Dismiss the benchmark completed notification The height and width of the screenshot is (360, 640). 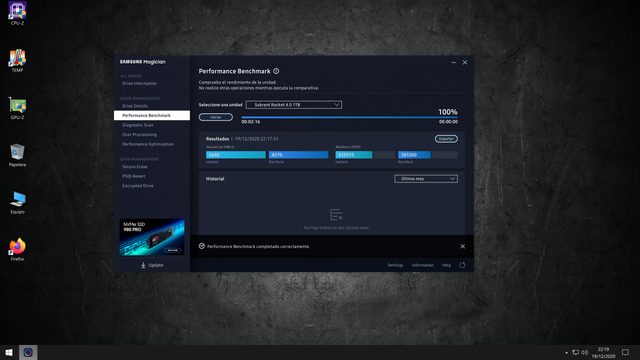click(x=462, y=246)
